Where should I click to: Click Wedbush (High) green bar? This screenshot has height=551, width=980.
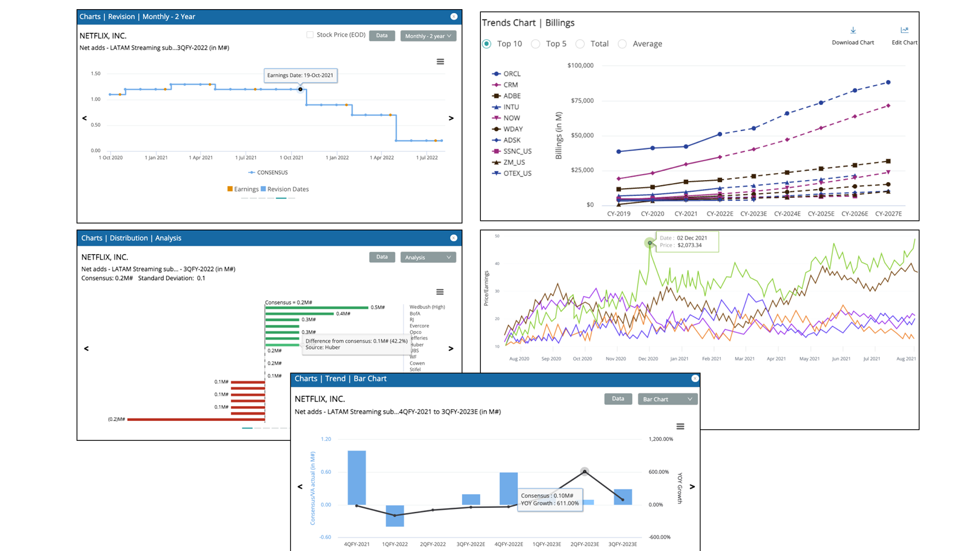coord(317,308)
